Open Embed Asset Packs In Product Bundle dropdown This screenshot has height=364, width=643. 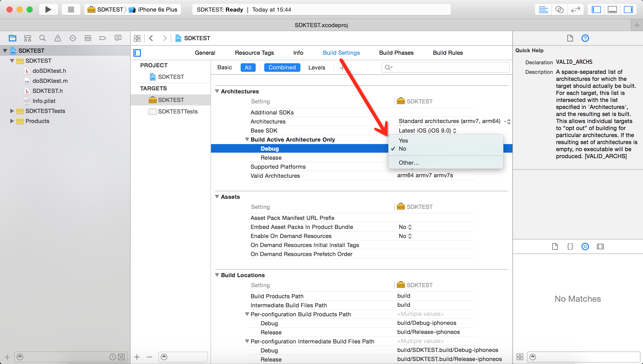coord(405,227)
